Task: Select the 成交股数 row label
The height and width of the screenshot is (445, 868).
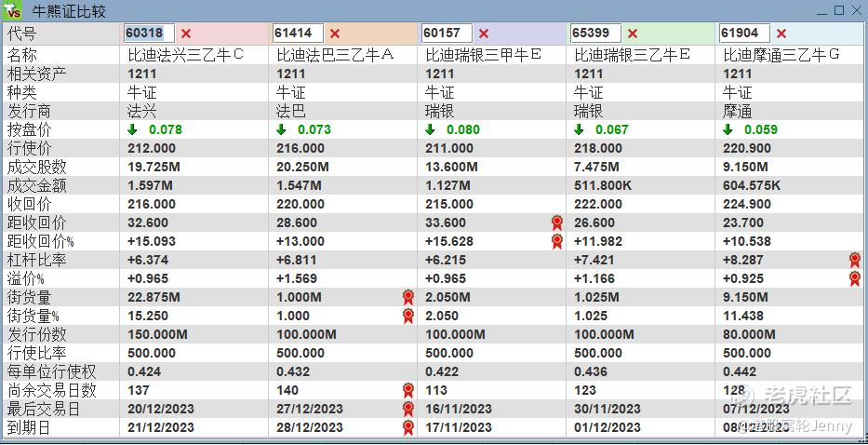Action: (x=36, y=167)
